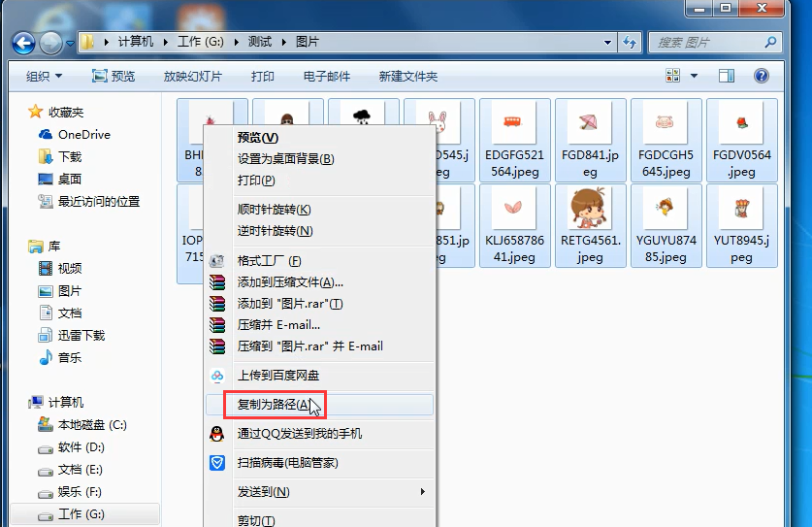Open the change view dropdown arrow
The height and width of the screenshot is (527, 812).
pyautogui.click(x=694, y=76)
